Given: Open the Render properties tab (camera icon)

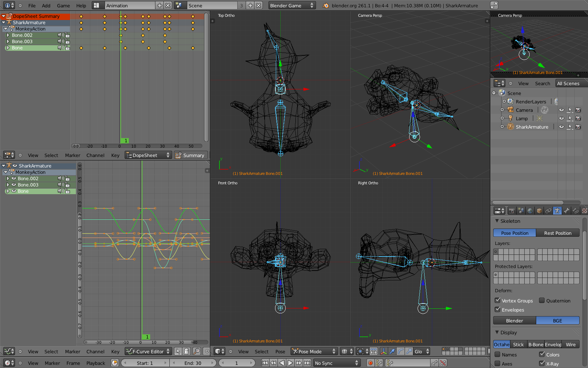Looking at the screenshot, I should click(x=512, y=211).
